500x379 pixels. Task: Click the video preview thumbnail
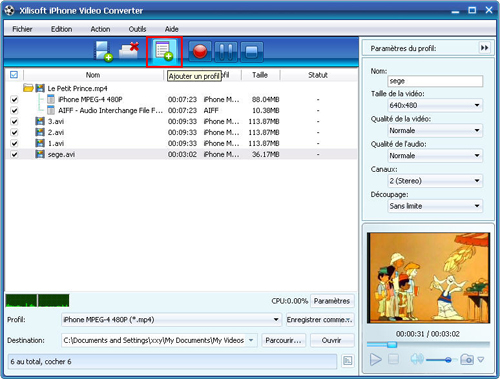pyautogui.click(x=428, y=278)
